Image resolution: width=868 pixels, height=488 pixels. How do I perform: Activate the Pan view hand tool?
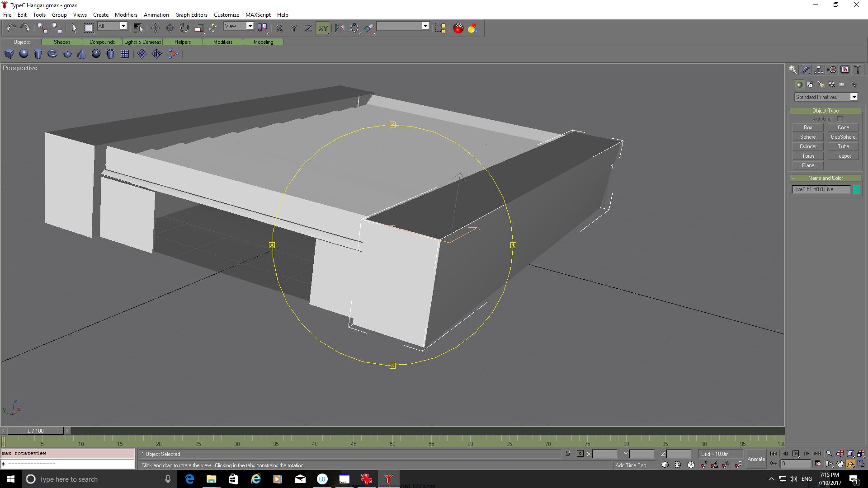coord(840,464)
